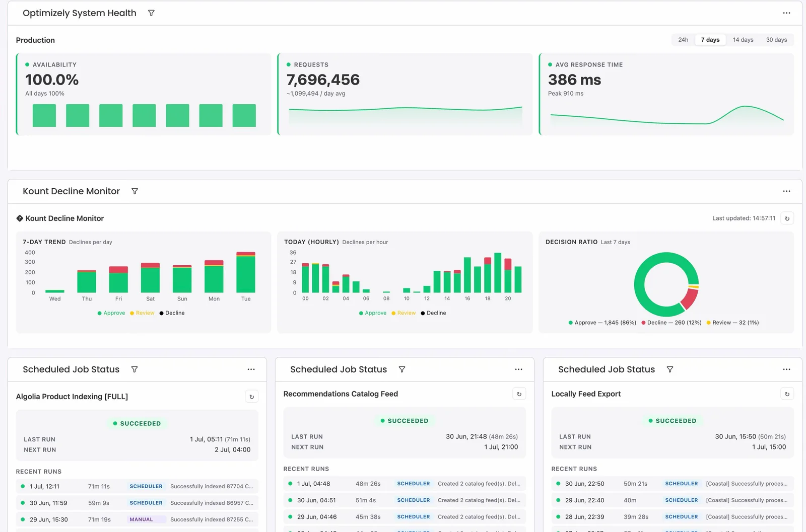Click the Peak 910 ms label
806x532 pixels.
[x=565, y=94]
